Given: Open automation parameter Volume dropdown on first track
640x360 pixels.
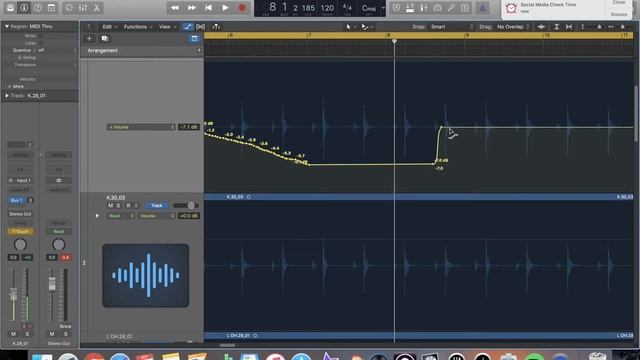Looking at the screenshot, I should 141,127.
